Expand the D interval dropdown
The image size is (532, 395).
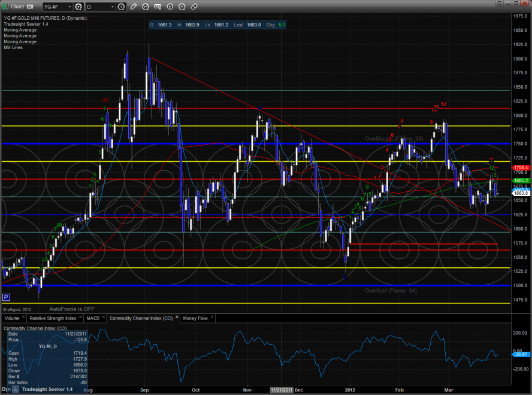pos(112,7)
